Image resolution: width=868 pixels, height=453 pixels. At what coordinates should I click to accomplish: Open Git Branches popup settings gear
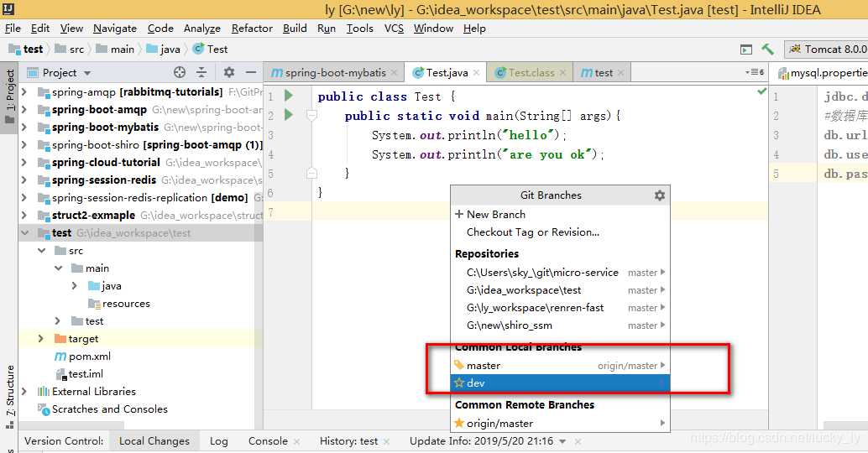659,195
